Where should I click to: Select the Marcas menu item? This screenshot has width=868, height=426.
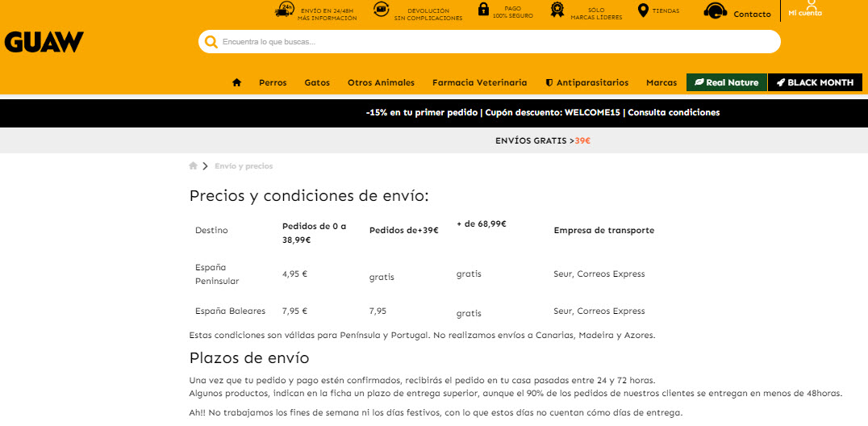coord(661,82)
